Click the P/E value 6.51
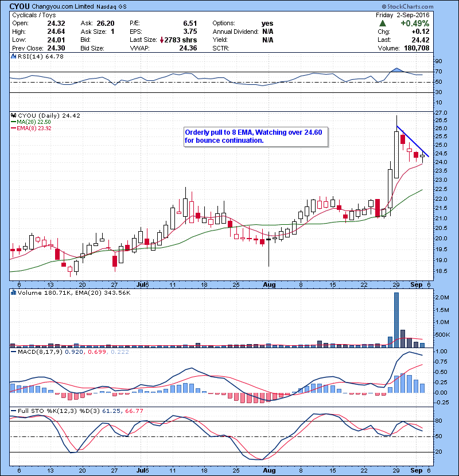This screenshot has height=476, width=459. coord(190,24)
